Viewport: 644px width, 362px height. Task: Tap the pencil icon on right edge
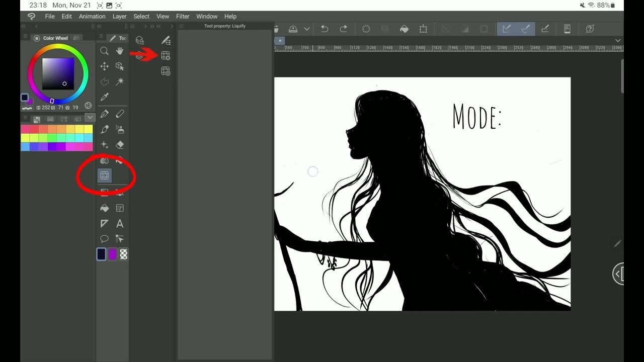[617, 244]
